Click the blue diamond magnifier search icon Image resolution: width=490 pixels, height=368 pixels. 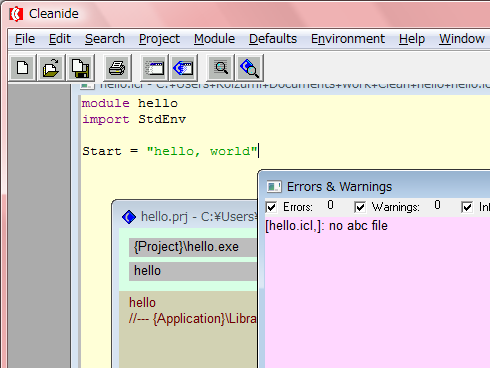(249, 68)
